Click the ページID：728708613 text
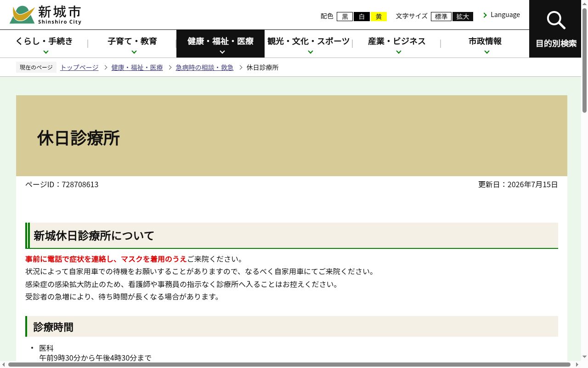The image size is (588, 368). coord(62,184)
